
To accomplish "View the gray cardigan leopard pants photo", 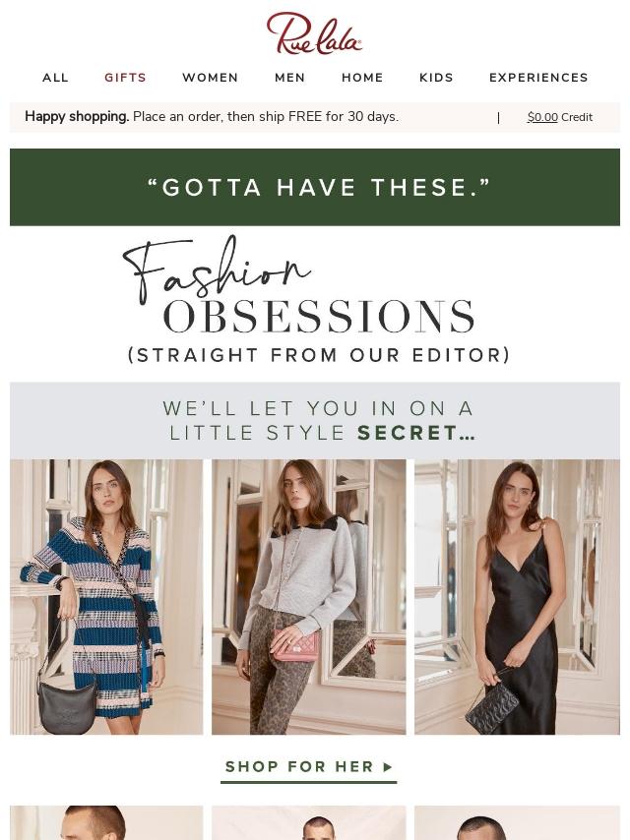I will tap(309, 597).
